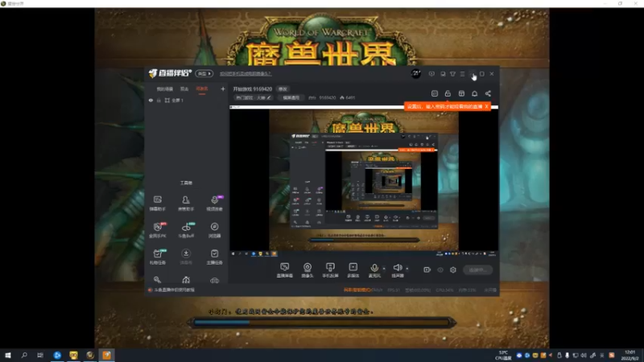This screenshot has height=362, width=644.
Task: Lock the fullscreen 1 source
Action: point(159,100)
